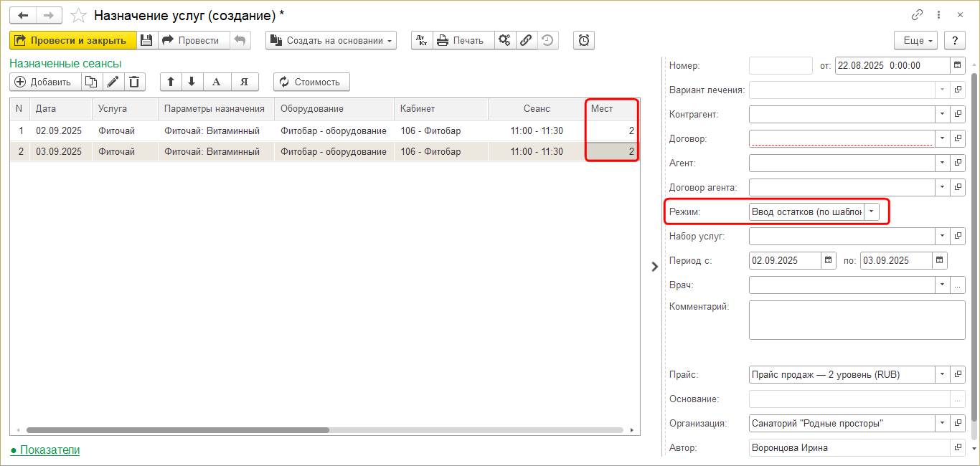This screenshot has height=466, width=980.
Task: Expand the Договор агента dropdown list
Action: tap(942, 187)
